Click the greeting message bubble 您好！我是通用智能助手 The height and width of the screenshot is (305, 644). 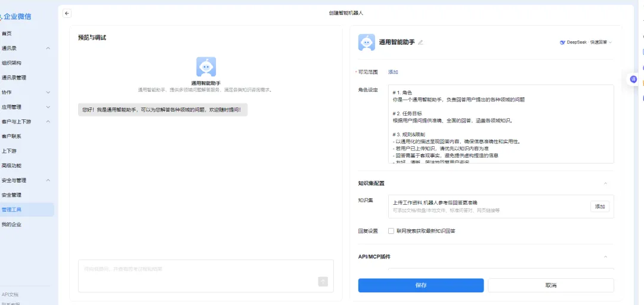click(x=163, y=110)
